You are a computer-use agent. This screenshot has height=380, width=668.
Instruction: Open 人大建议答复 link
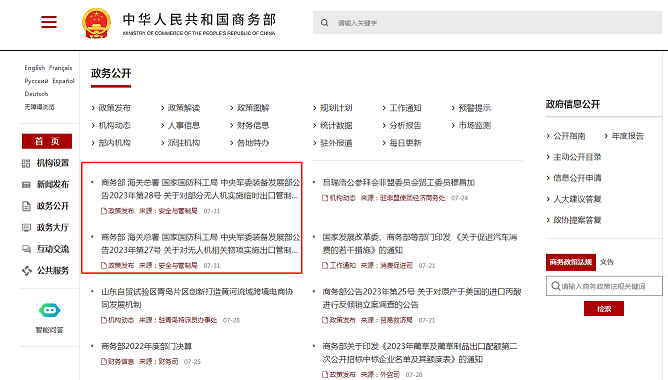click(x=577, y=199)
